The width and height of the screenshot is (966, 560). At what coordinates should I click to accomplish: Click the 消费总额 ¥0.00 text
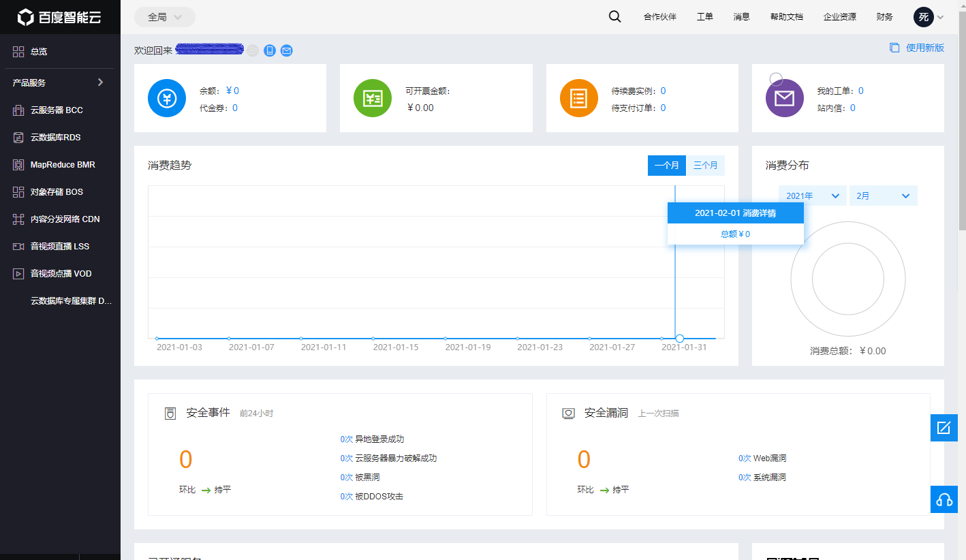848,351
